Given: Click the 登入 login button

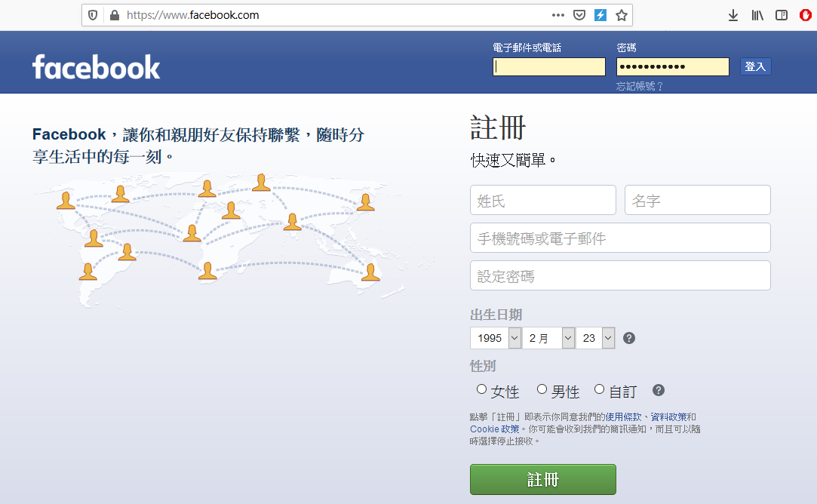Looking at the screenshot, I should click(x=755, y=66).
